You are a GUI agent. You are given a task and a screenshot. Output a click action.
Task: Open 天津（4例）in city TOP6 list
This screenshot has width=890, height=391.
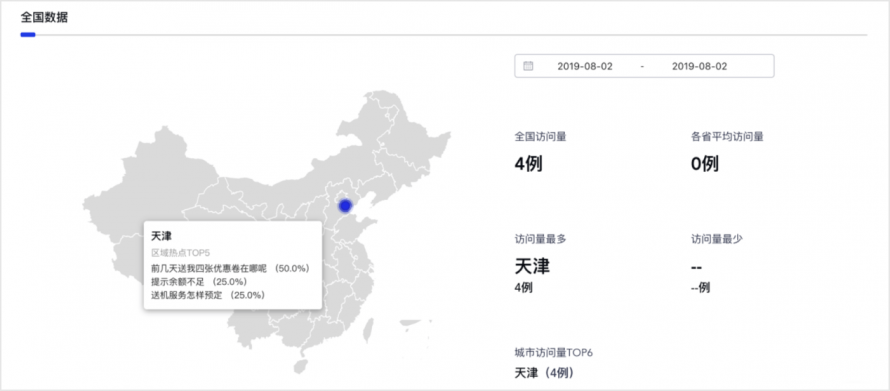544,373
